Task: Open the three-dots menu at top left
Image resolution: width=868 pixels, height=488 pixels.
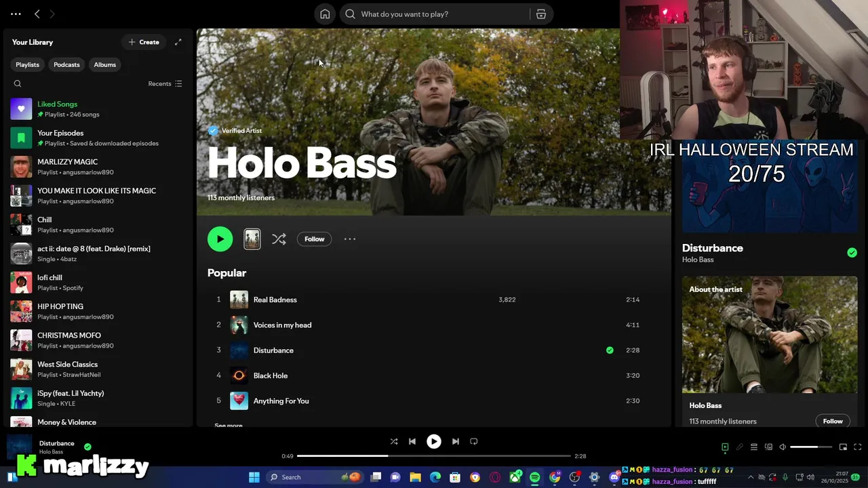Action: click(16, 14)
